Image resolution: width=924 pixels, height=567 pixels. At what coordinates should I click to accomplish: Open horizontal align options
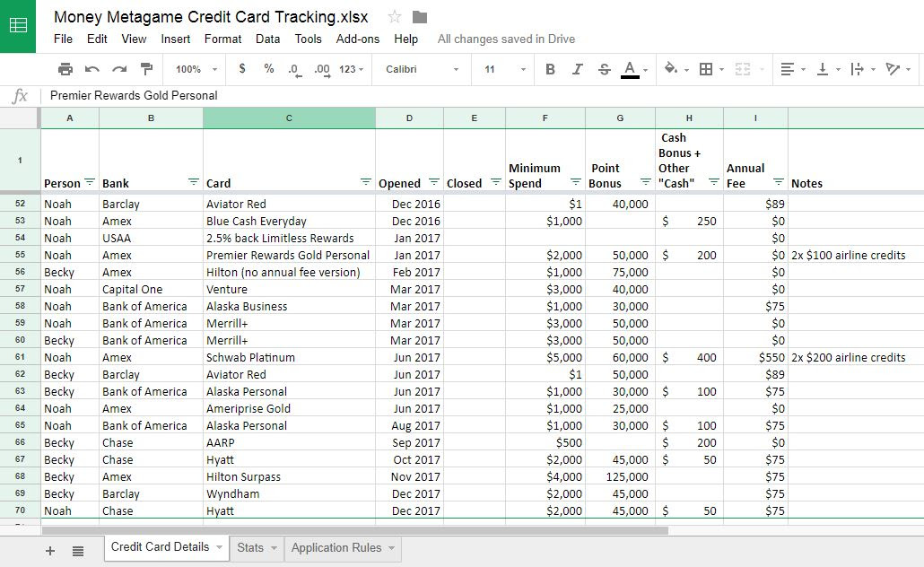coord(788,69)
